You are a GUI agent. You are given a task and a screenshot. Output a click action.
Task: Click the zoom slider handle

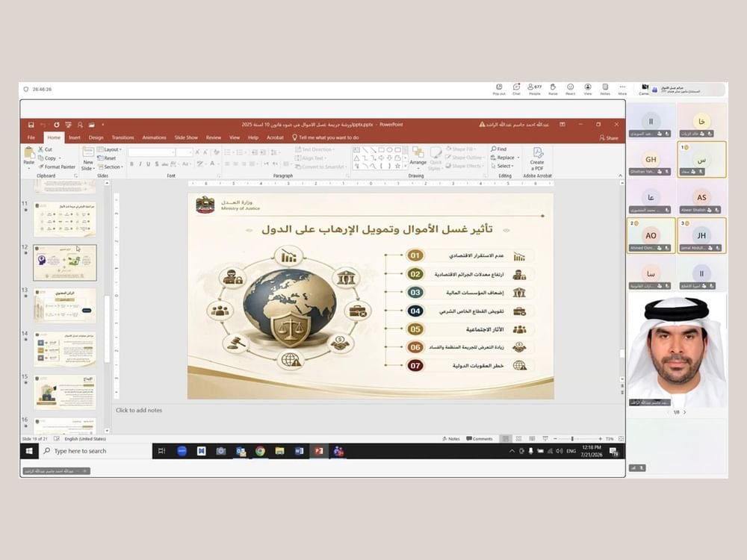(572, 438)
